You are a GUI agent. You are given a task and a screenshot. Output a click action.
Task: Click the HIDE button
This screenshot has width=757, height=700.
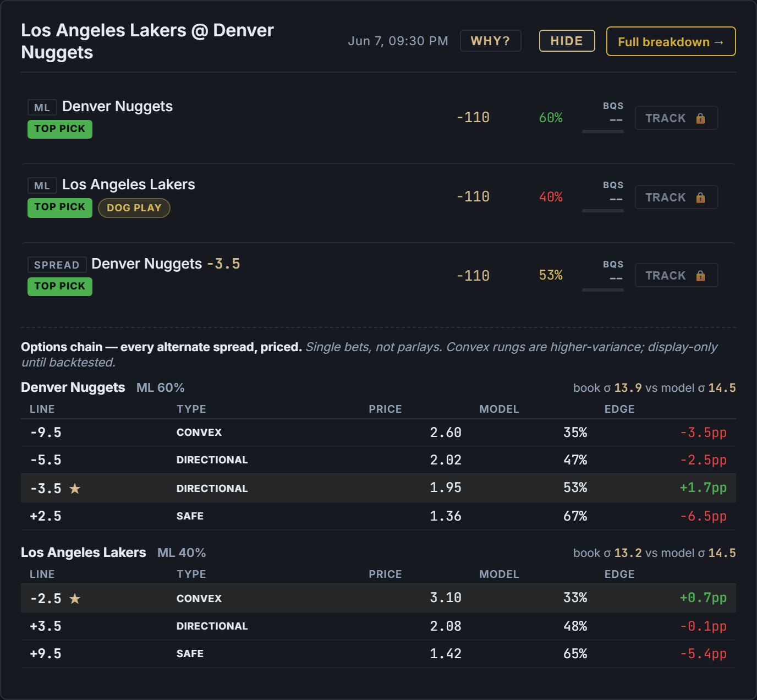567,41
